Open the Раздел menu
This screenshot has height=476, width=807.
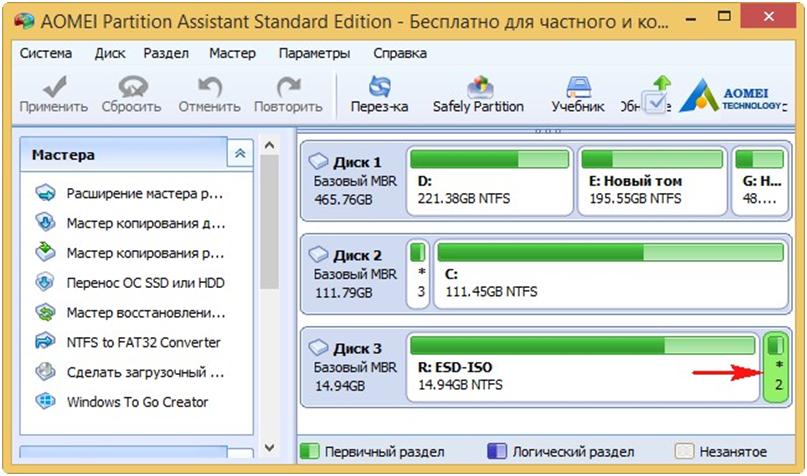point(166,54)
